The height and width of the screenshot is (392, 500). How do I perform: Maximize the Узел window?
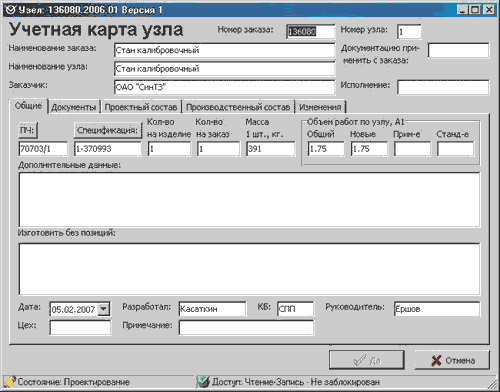point(475,10)
